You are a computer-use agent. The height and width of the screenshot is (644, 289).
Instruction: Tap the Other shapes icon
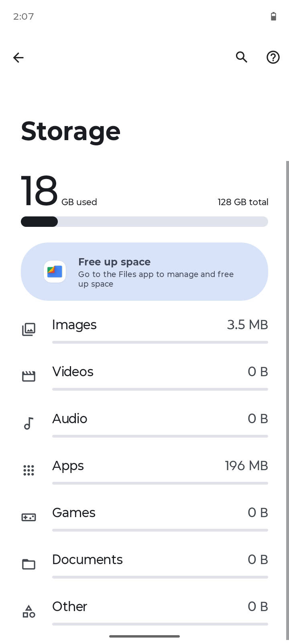tap(28, 611)
